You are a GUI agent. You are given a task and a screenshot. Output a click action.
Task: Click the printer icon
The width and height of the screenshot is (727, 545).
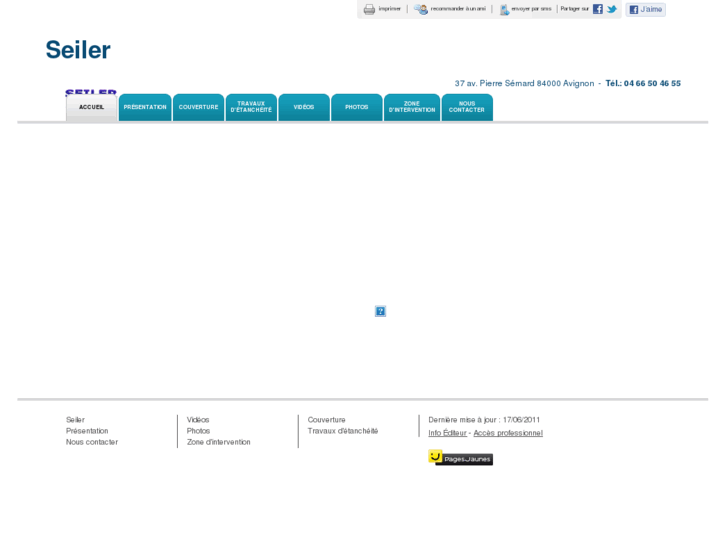[369, 9]
